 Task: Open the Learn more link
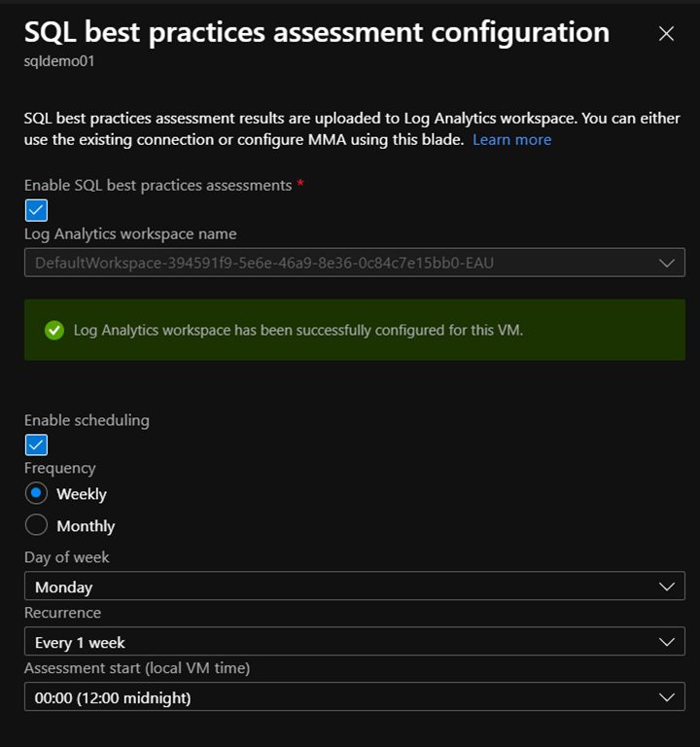[511, 140]
